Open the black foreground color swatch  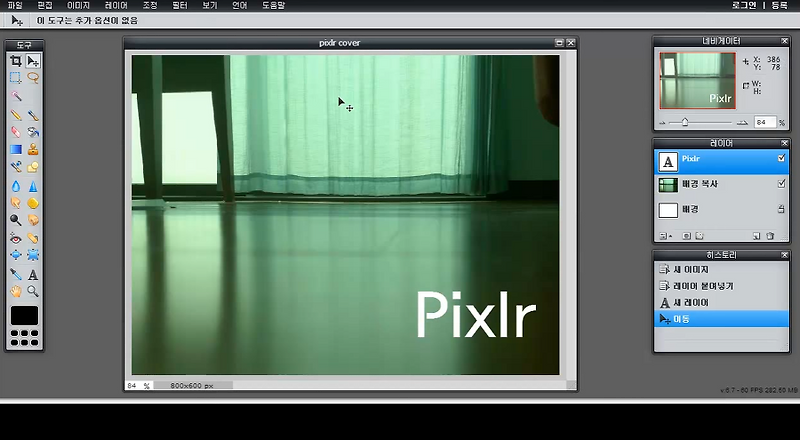click(24, 315)
